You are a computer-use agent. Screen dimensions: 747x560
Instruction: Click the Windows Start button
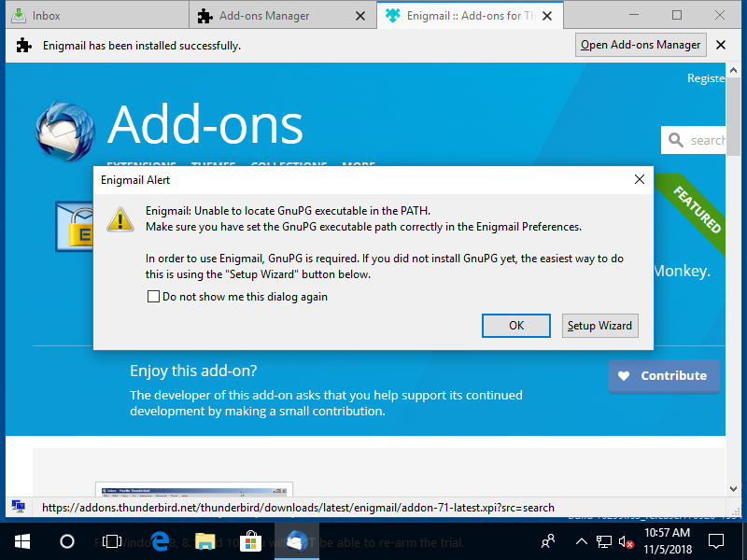point(21,540)
